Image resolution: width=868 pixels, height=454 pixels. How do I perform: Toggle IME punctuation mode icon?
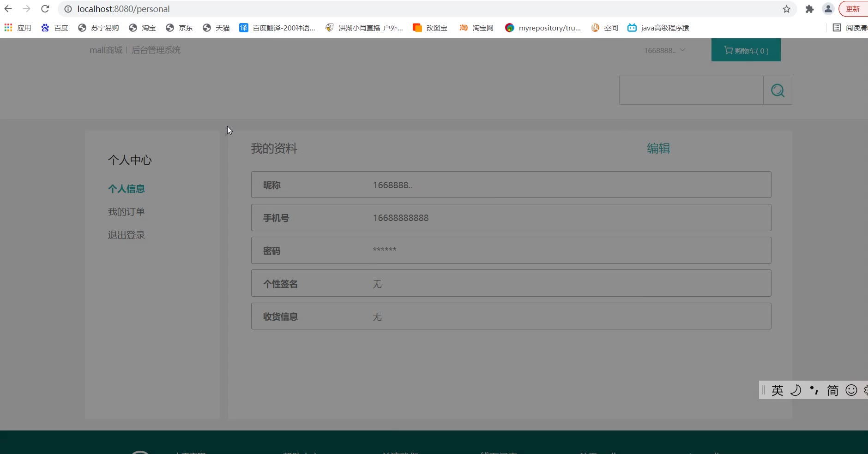tap(814, 390)
